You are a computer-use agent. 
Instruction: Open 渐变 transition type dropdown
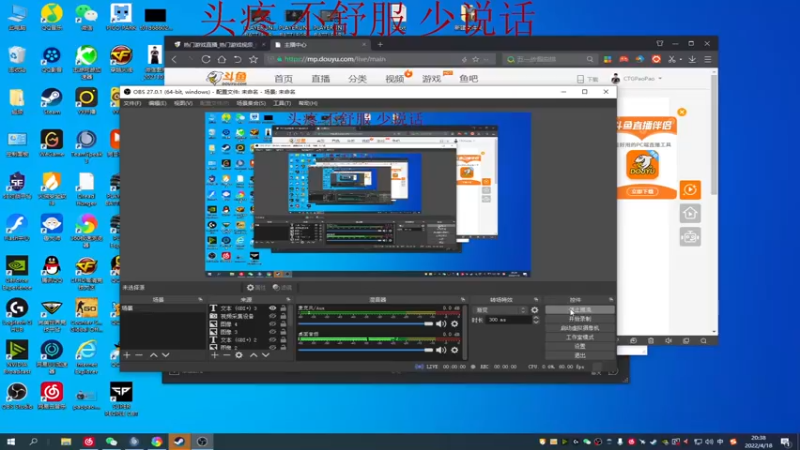(500, 310)
